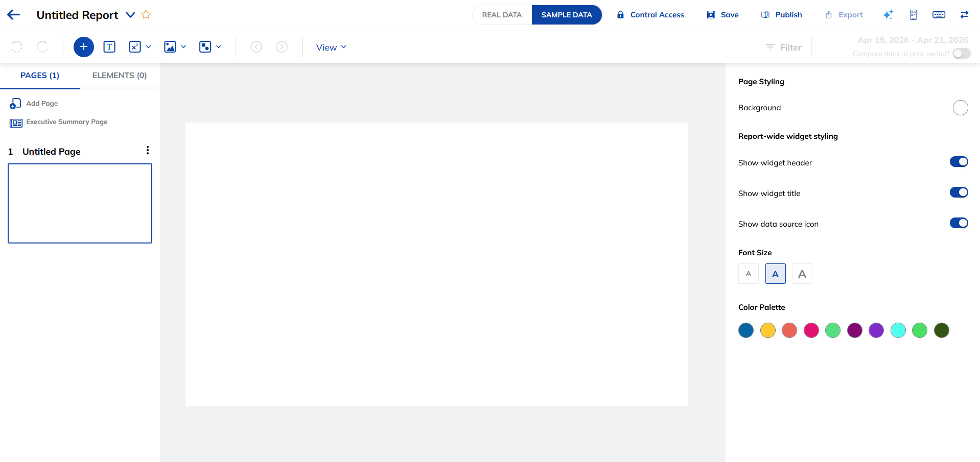Select the Untitled Page title
Screen dimensions: 980x462
click(x=51, y=152)
